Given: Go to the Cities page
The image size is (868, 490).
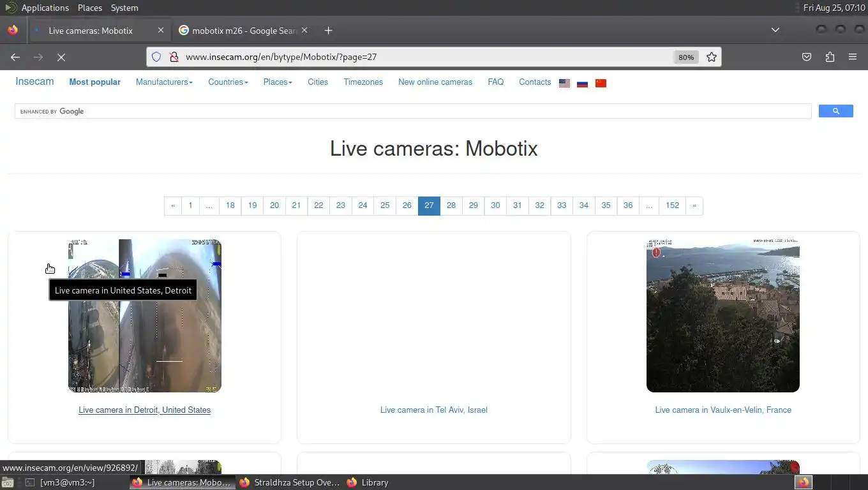Looking at the screenshot, I should pyautogui.click(x=318, y=82).
